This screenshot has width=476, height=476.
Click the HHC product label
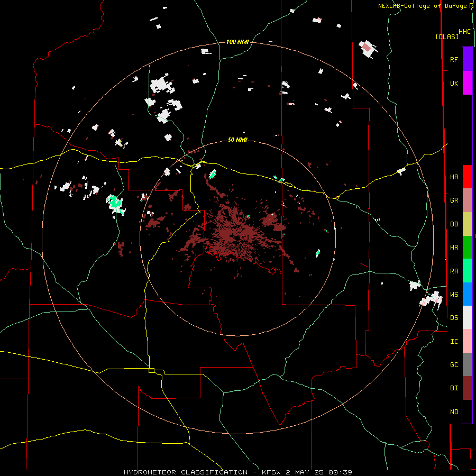click(x=464, y=32)
